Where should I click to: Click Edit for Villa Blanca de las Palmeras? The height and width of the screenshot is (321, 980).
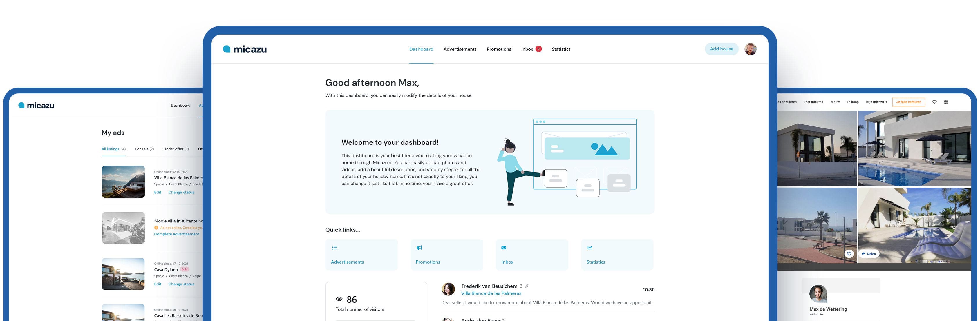(x=158, y=193)
